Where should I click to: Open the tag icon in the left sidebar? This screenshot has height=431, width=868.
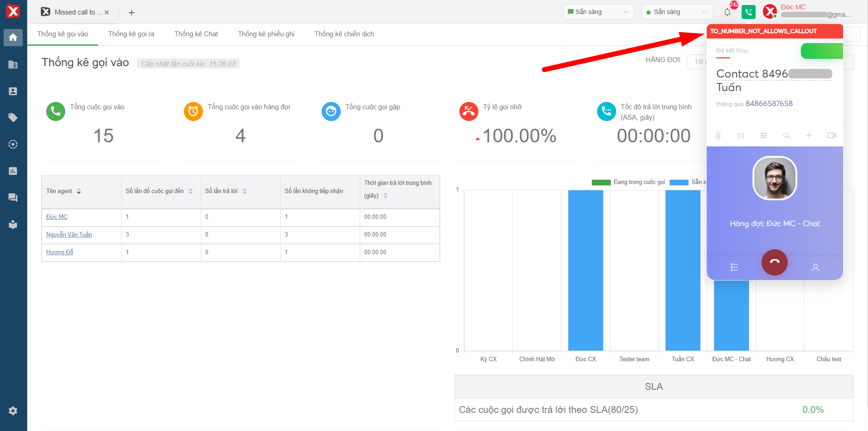point(13,118)
